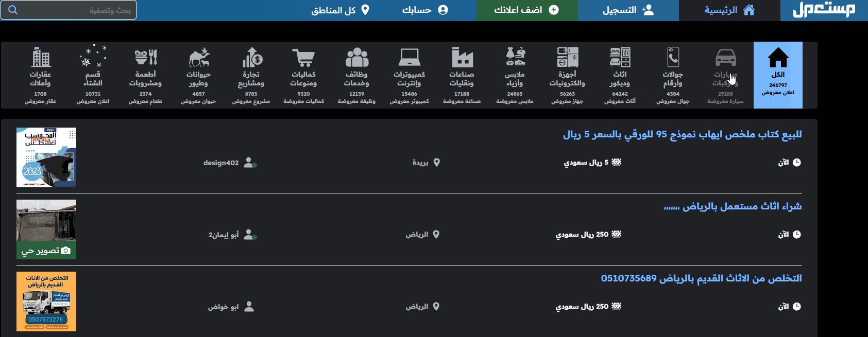Choose the electronics and devices category icon
868x337 pixels.
[x=567, y=57]
